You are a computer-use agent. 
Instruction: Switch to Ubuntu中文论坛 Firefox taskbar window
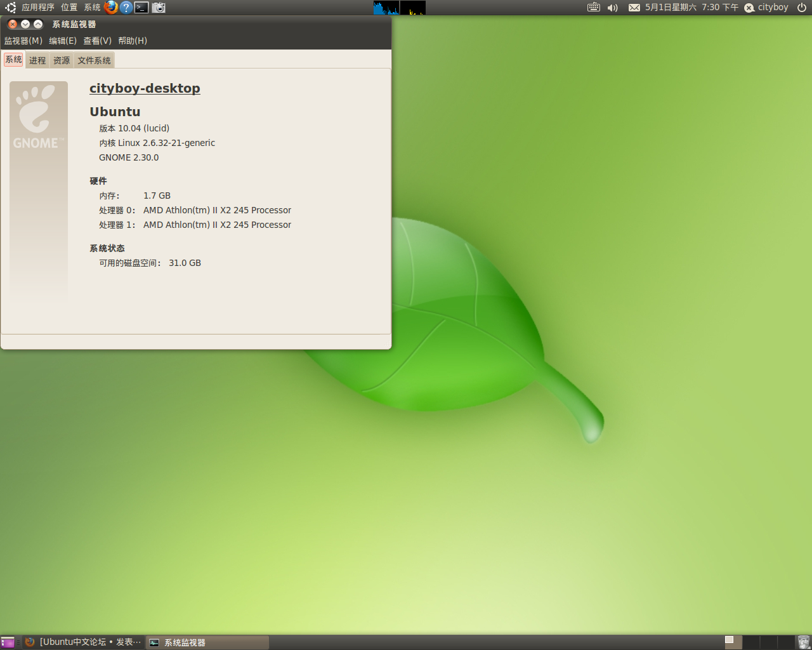tap(84, 642)
